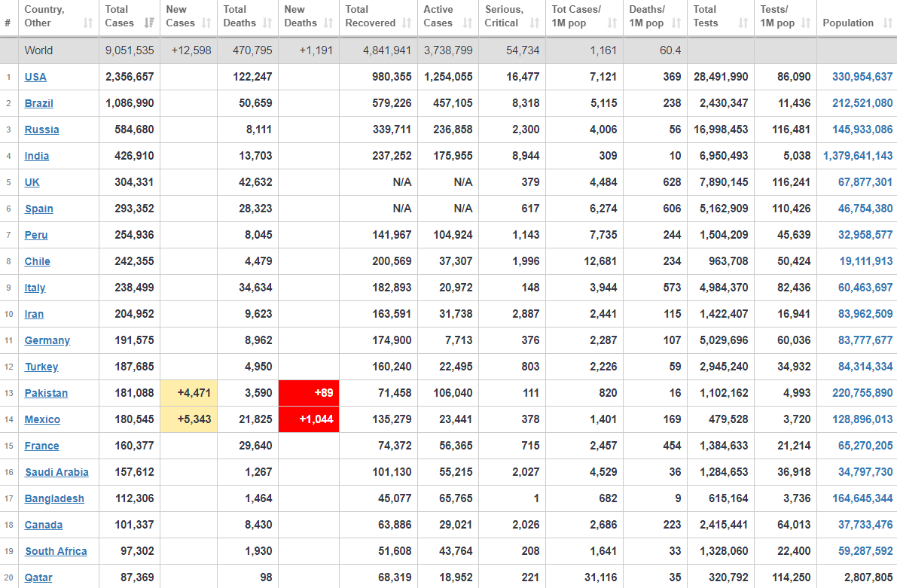Open Saudi Arabia country page
897x588 pixels.
(56, 472)
